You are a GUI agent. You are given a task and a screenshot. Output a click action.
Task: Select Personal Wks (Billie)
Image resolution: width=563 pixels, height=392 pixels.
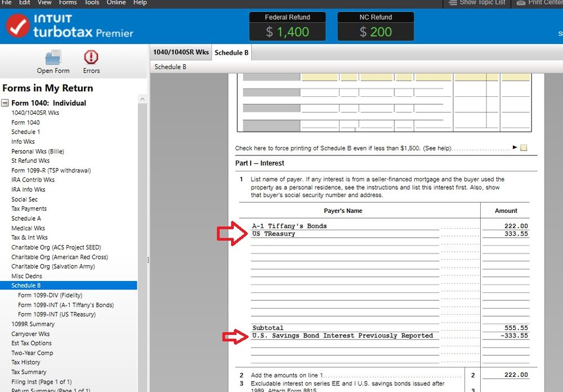tap(38, 151)
